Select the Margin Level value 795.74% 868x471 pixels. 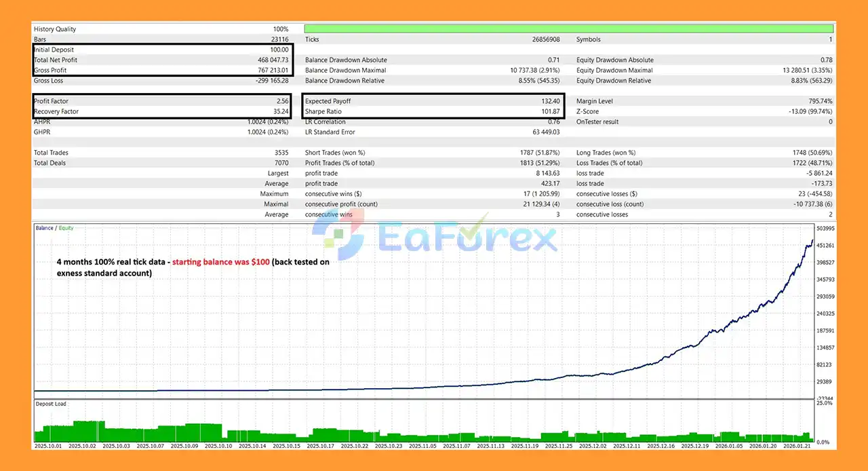(816, 101)
